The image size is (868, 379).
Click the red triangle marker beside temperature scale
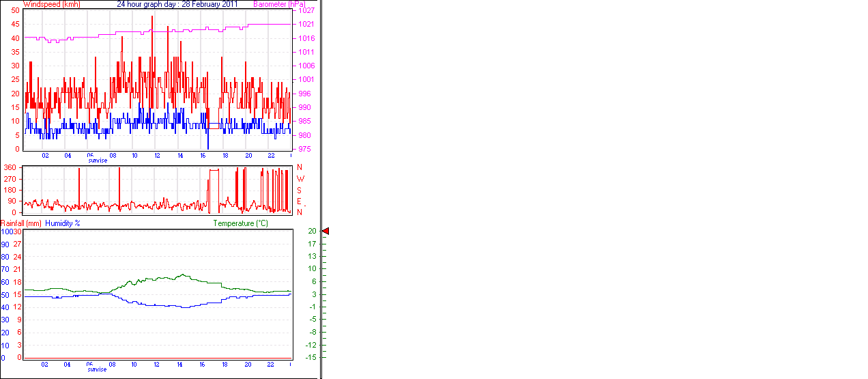[325, 231]
